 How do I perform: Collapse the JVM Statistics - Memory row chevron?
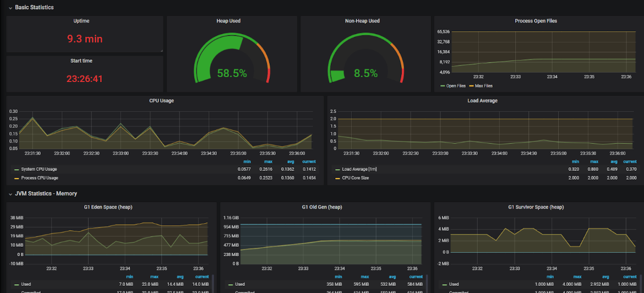[x=10, y=194]
